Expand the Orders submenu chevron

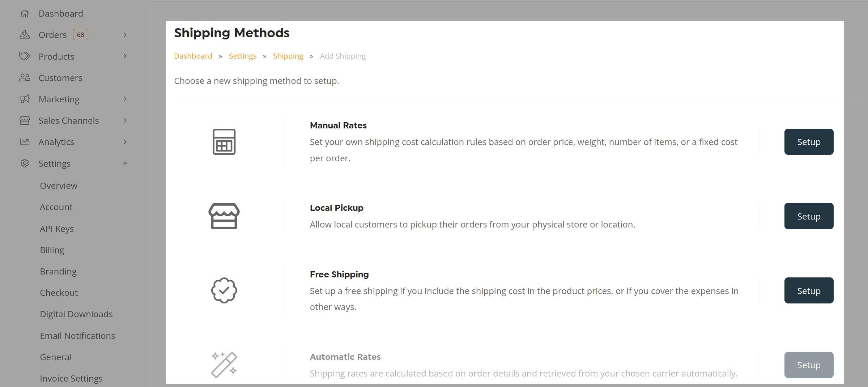click(125, 35)
